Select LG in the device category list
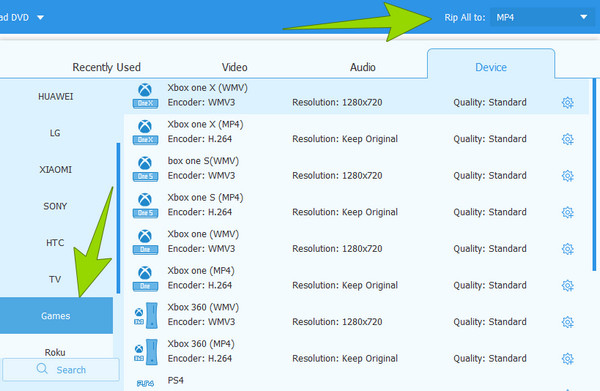Viewport: 600px width, 391px height. tap(55, 133)
